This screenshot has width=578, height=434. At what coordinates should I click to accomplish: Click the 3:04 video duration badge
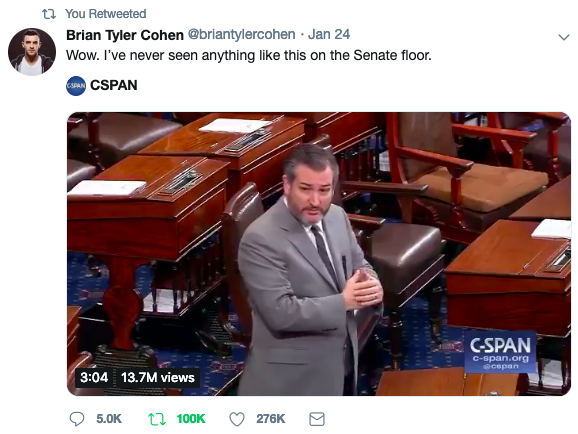click(x=94, y=377)
